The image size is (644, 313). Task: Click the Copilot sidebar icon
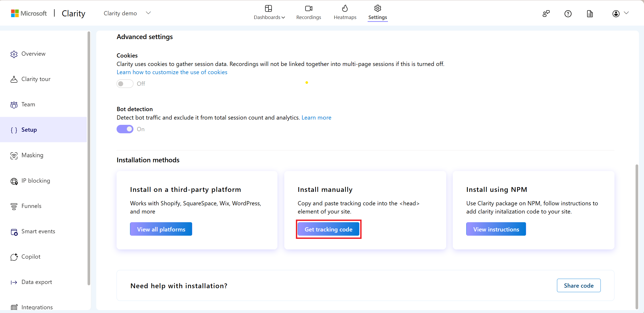tap(14, 257)
